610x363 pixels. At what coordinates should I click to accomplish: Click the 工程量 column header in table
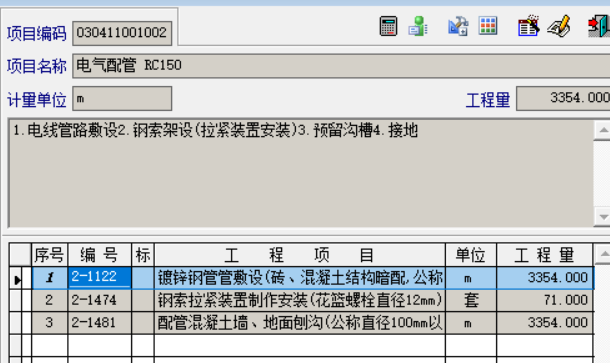545,255
